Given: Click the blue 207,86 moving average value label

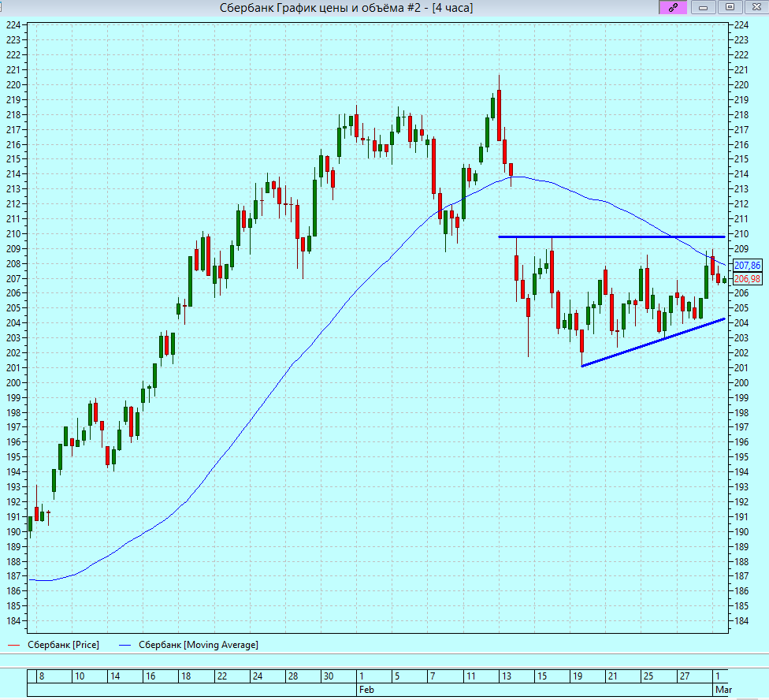Looking at the screenshot, I should (x=748, y=266).
